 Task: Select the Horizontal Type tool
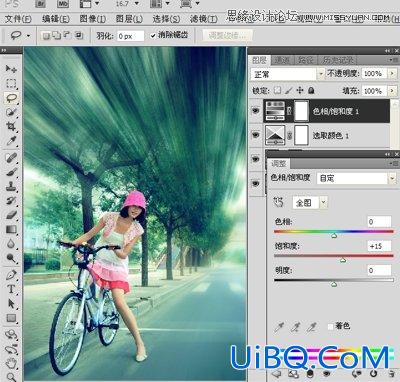coord(11,289)
